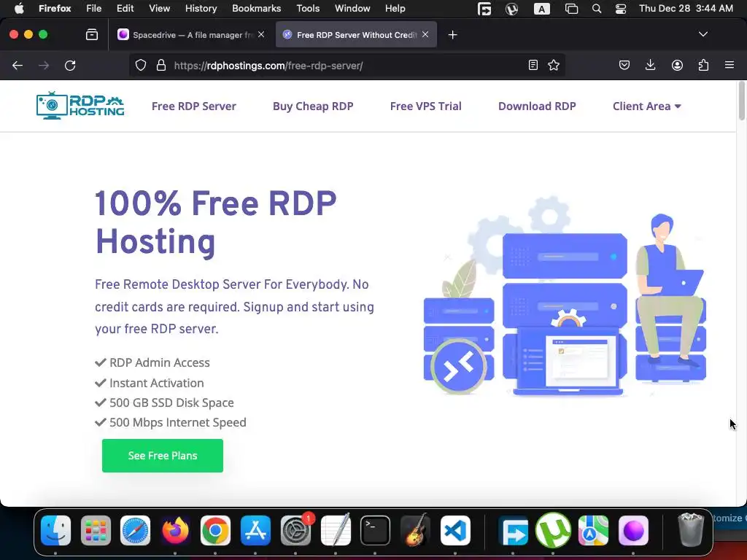Open the Firefox downloads panel
747x560 pixels.
pos(650,65)
